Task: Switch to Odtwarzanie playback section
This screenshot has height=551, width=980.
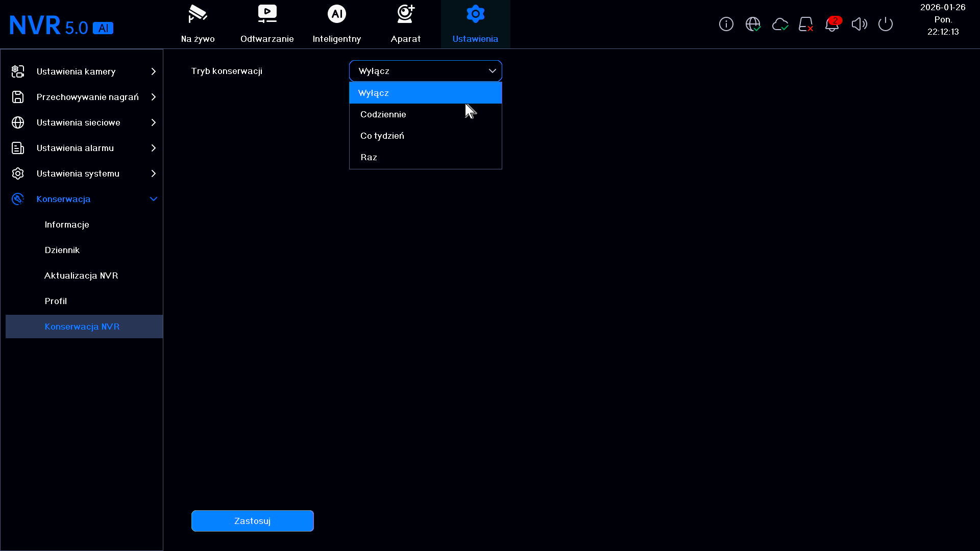Action: coord(267,24)
